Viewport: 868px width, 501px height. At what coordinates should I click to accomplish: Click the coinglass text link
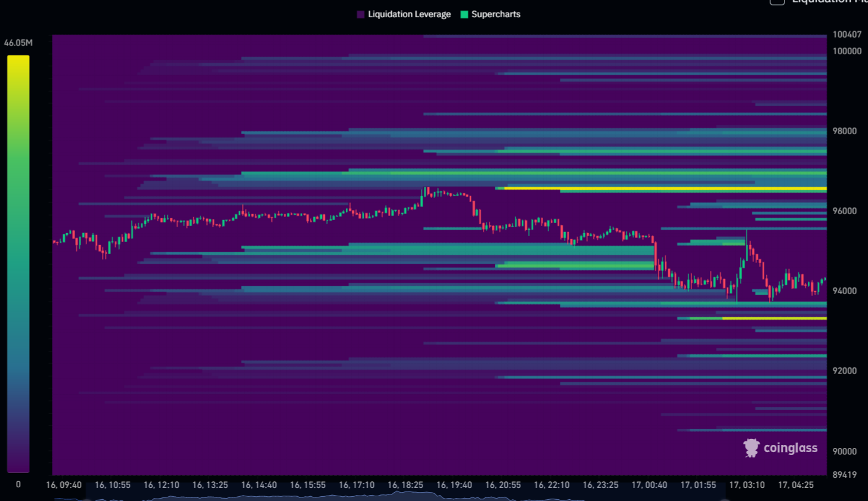click(x=790, y=448)
